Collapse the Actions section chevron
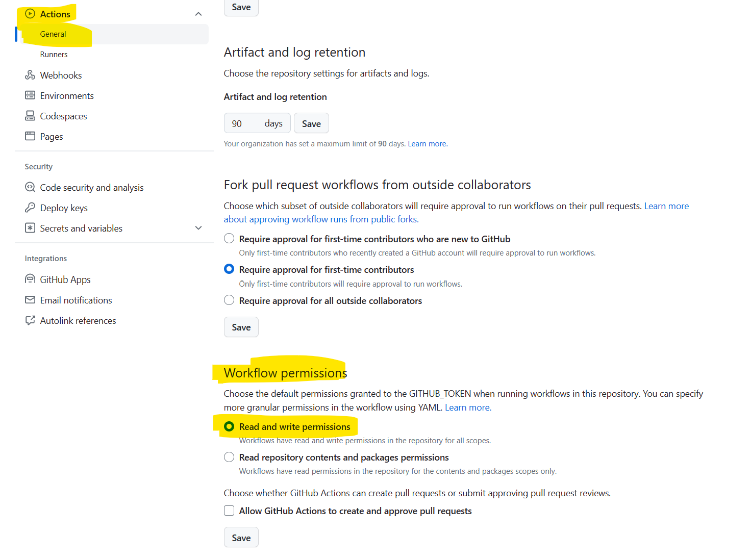Viewport: 750px width, 560px height. pos(198,14)
